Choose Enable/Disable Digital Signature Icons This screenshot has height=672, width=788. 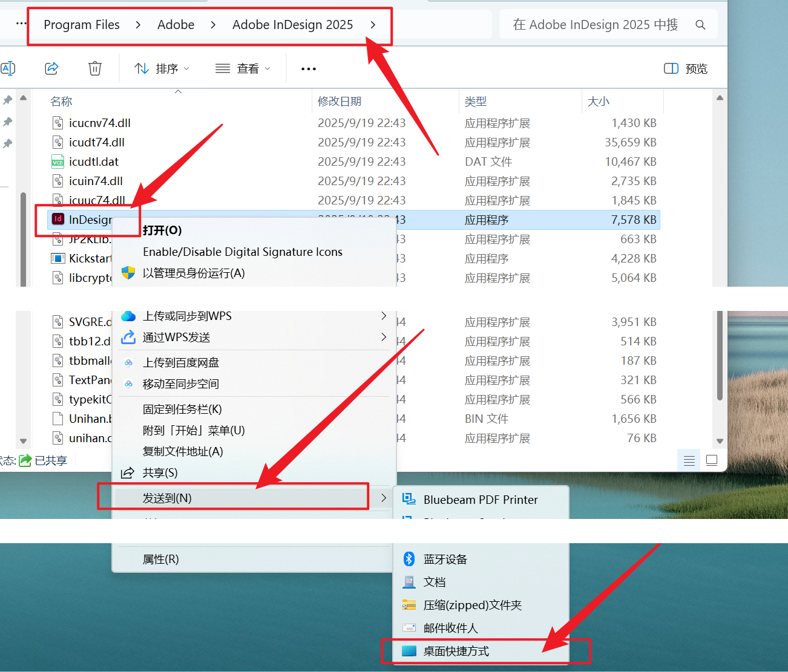(243, 252)
